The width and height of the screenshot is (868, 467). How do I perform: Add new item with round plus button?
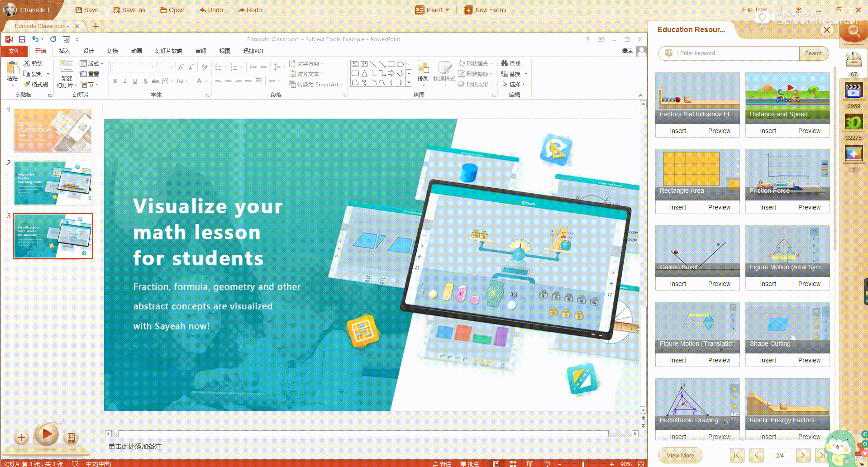(x=21, y=438)
